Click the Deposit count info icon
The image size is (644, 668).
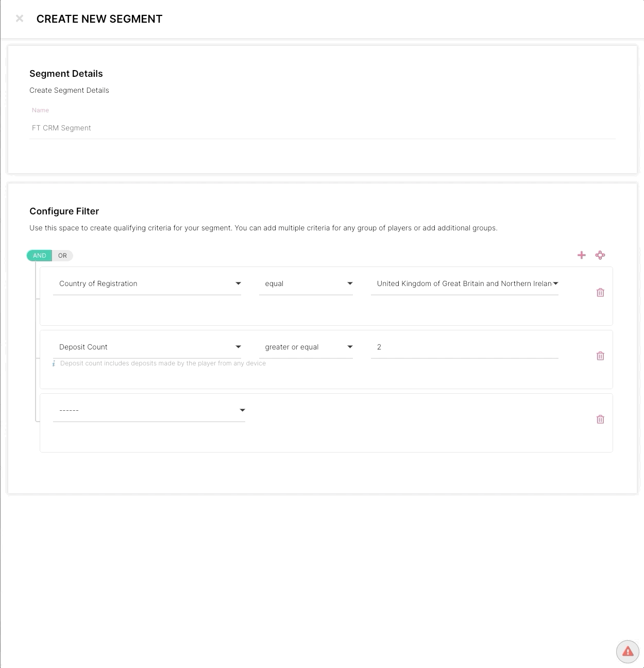54,363
